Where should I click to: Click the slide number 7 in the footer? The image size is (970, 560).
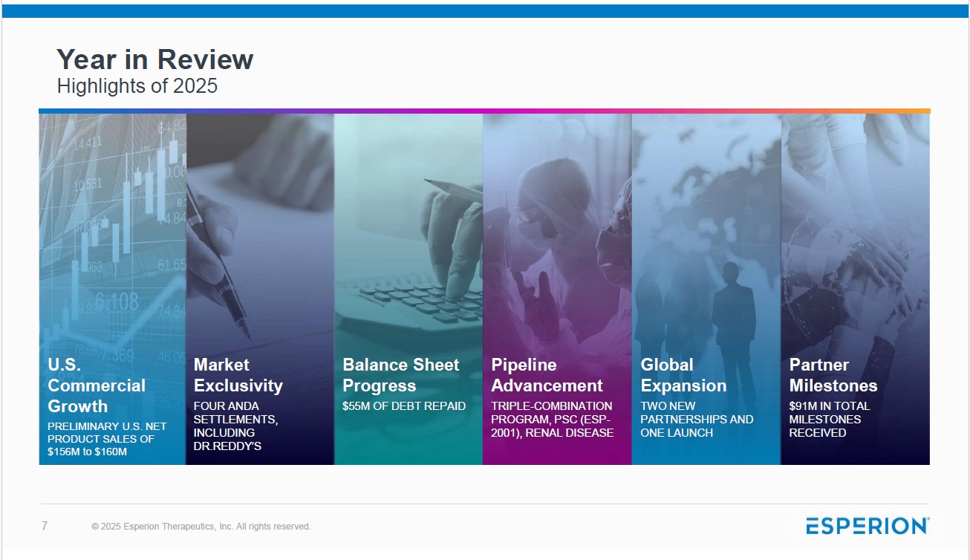coord(45,526)
